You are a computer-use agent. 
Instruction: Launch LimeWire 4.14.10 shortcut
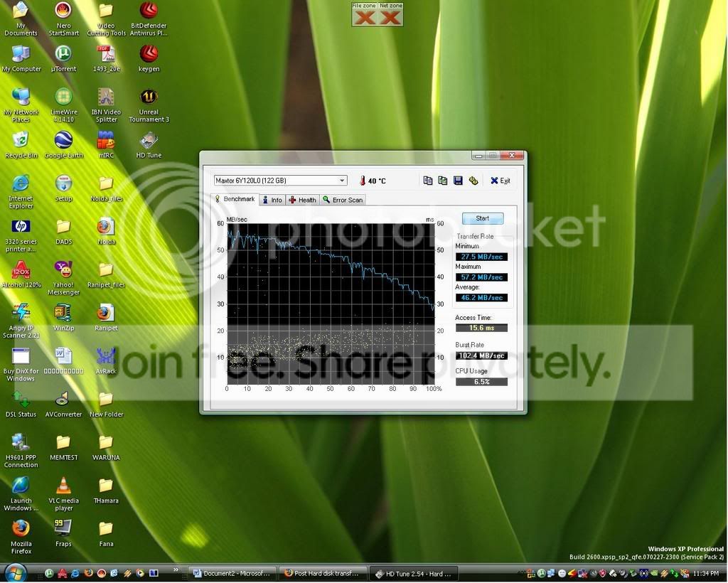[63, 105]
